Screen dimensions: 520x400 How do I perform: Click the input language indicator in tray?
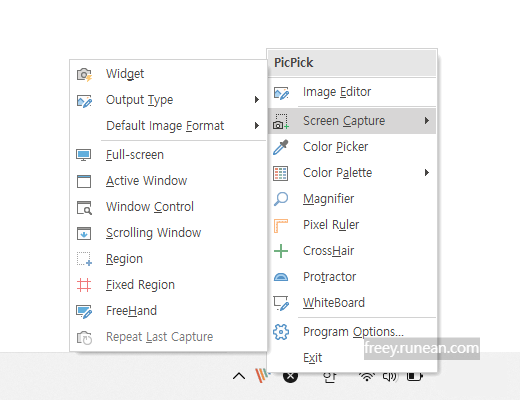(x=330, y=377)
